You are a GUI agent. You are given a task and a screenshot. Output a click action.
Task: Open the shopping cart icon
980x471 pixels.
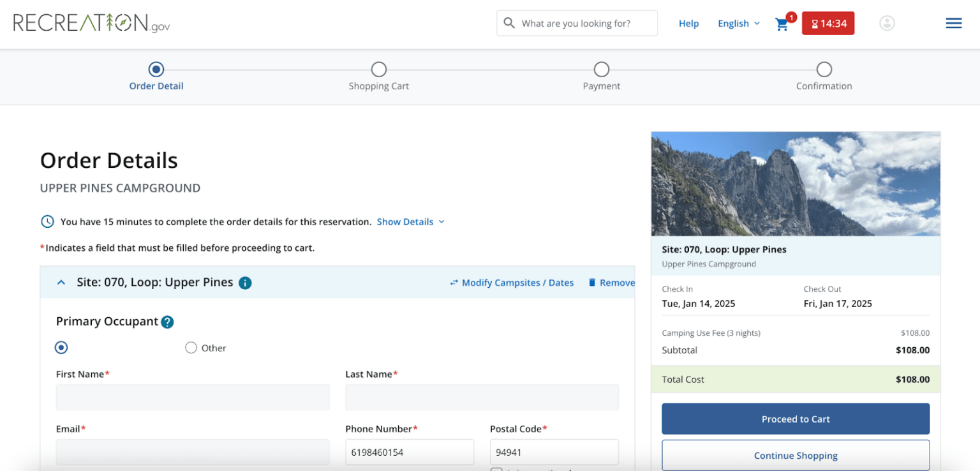point(782,24)
